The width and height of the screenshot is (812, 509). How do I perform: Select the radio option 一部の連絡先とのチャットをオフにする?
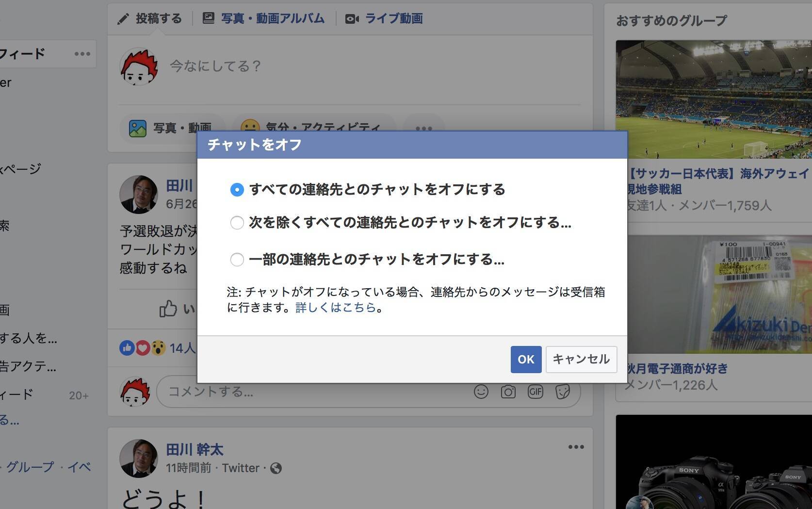237,260
